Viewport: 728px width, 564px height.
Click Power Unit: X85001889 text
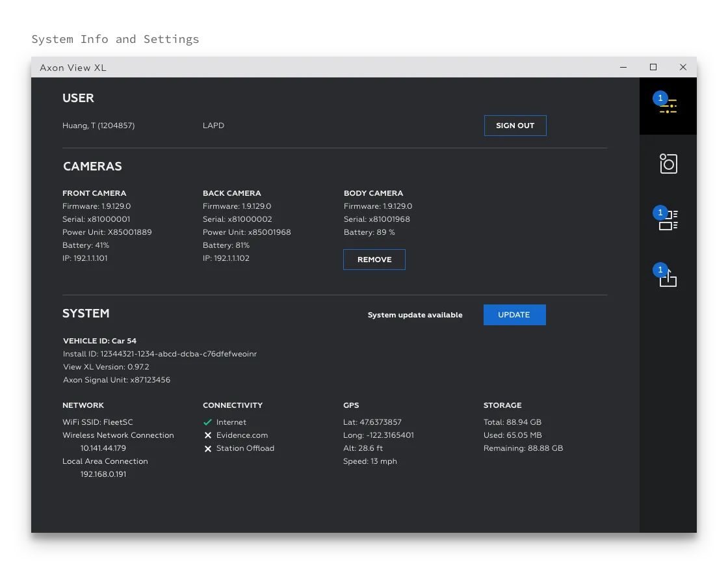107,232
